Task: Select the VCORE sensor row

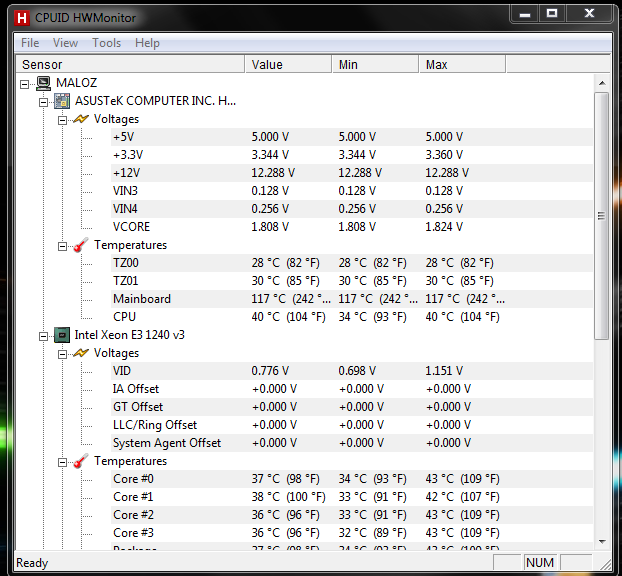Action: coord(352,227)
